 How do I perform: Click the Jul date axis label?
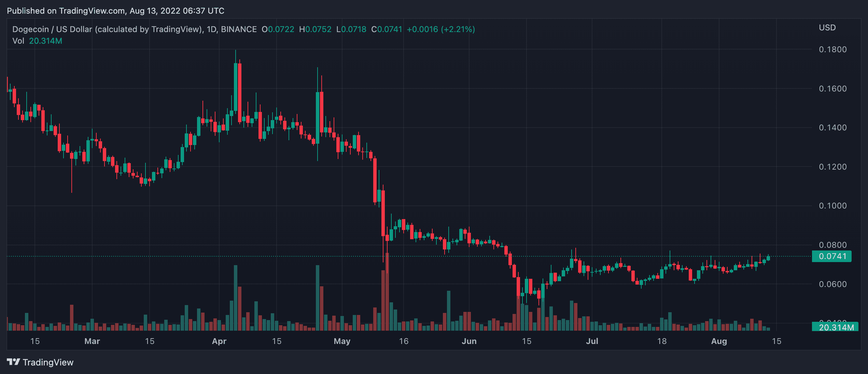[592, 341]
